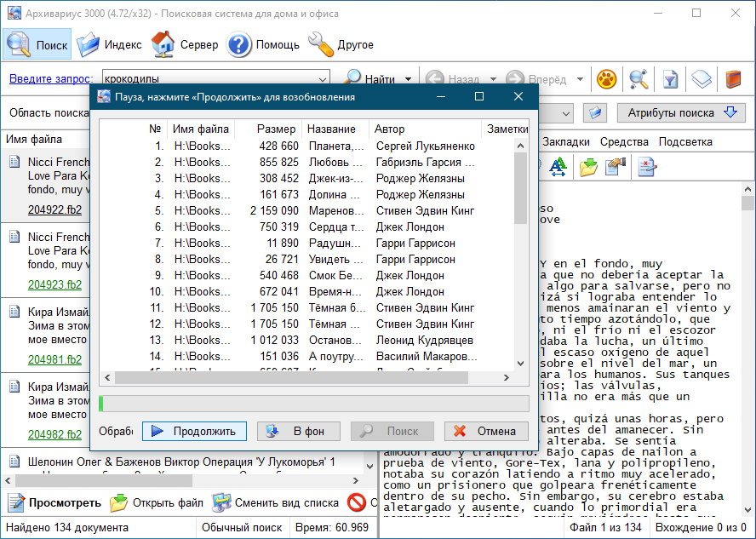This screenshot has width=756, height=539.
Task: Click the orange book icon
Action: click(733, 79)
